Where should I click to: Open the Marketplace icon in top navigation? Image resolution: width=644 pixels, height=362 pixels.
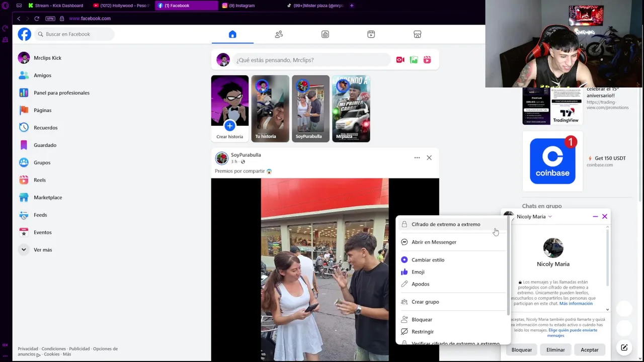(417, 34)
